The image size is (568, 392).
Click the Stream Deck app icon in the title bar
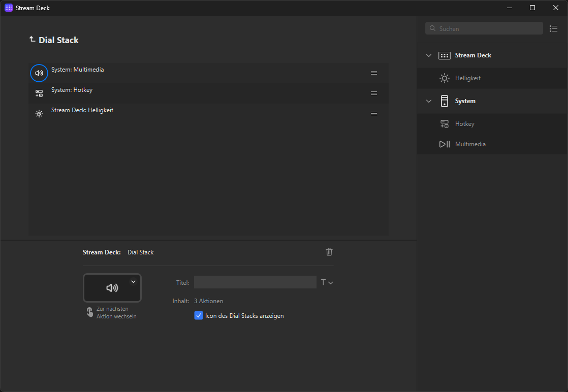9,8
